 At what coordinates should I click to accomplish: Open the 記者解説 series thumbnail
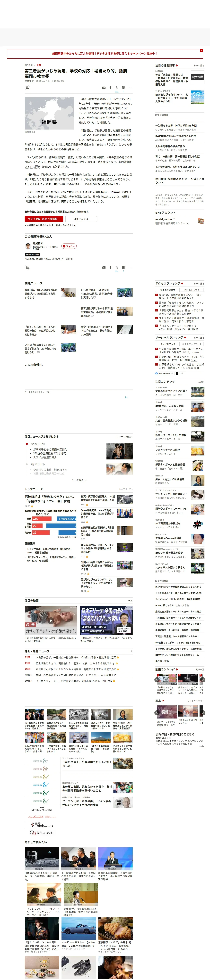[197, 77]
